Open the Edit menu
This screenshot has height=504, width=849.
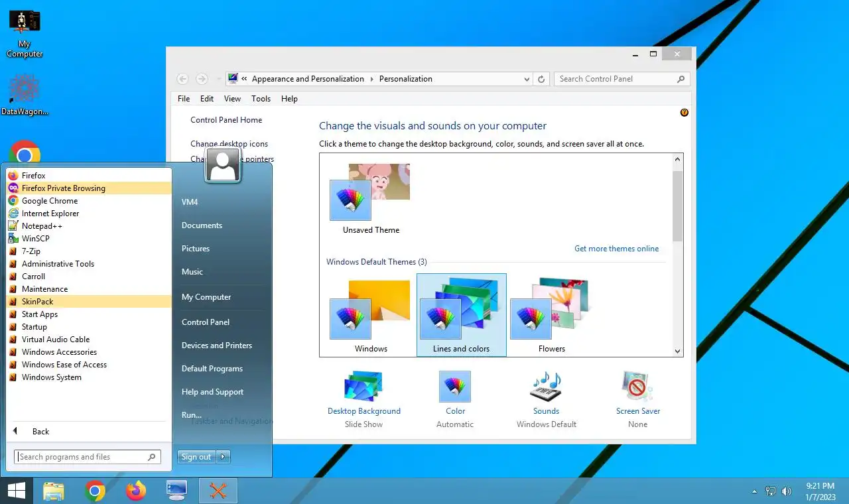point(207,99)
